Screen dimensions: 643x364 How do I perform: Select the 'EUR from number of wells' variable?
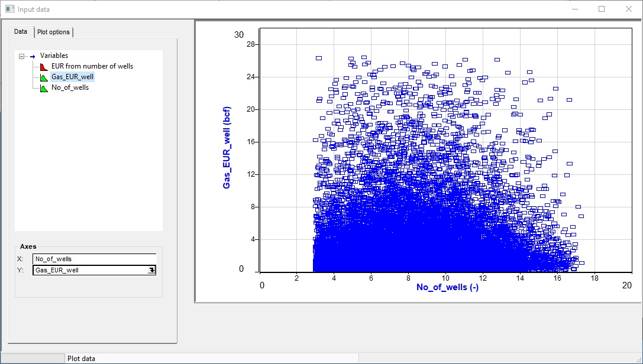coord(92,66)
